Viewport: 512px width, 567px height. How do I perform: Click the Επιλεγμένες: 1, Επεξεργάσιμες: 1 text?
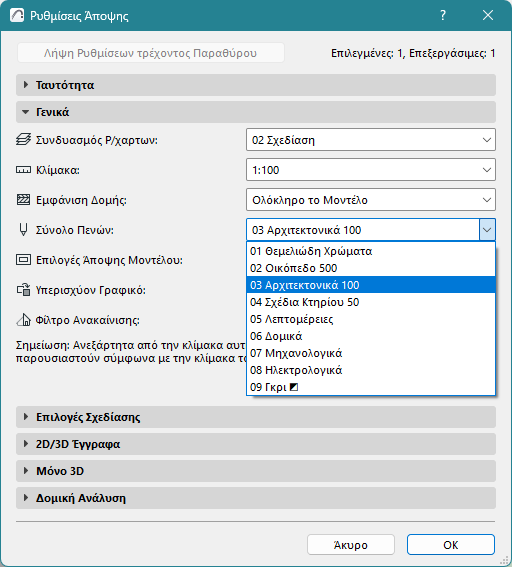tap(413, 54)
